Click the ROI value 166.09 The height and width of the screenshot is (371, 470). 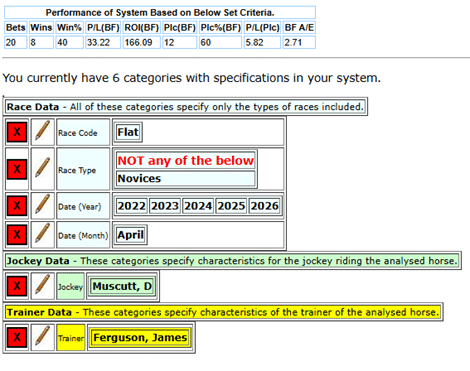click(142, 43)
